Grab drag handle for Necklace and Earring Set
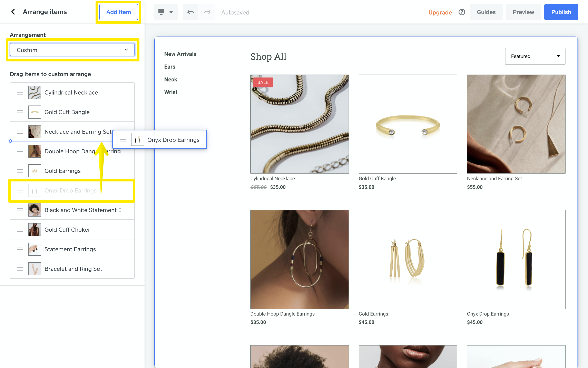Viewport: 588px width, 368px height. [20, 132]
